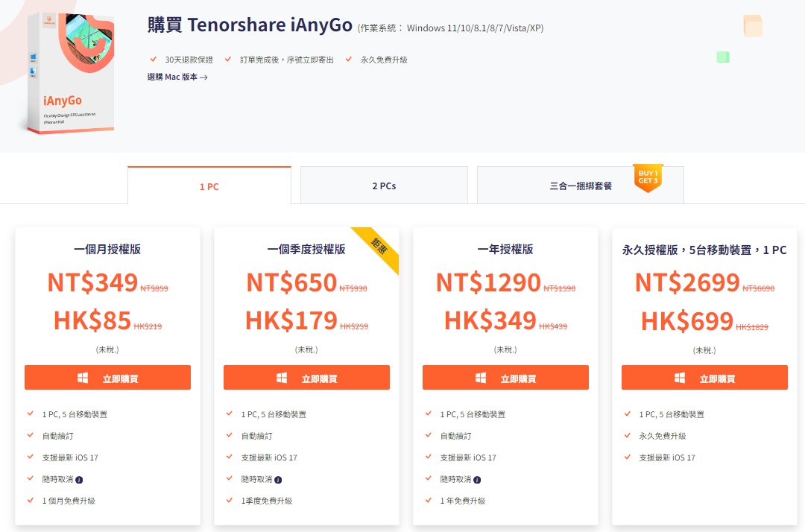Open 隨時取消 info icon in quarterly card
Image resolution: width=805 pixels, height=532 pixels.
click(278, 480)
